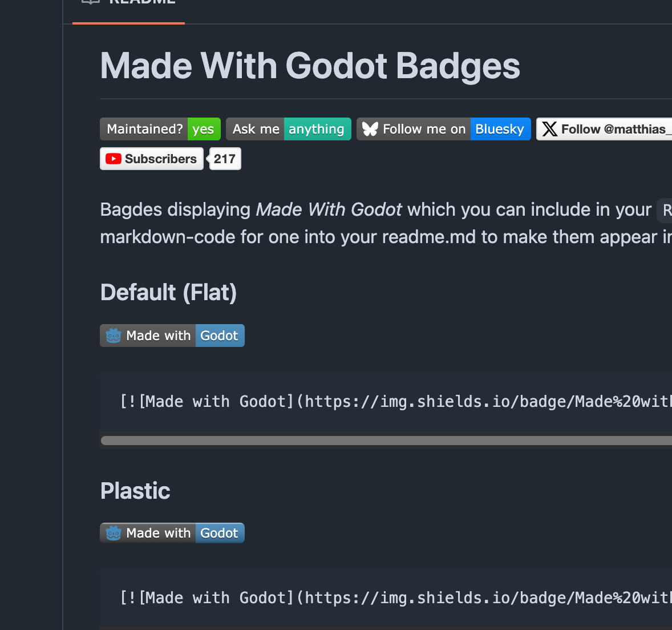Click inside the first markdown code block

point(386,402)
